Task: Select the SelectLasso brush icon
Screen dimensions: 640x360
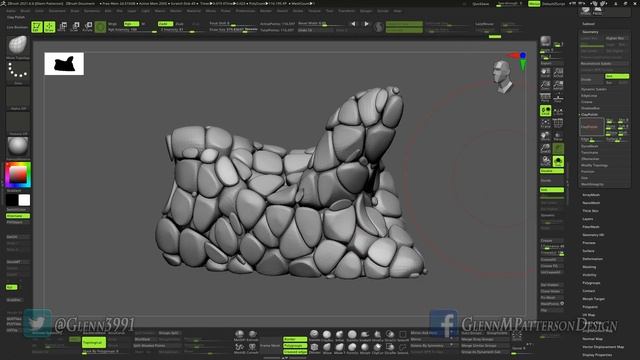Action: (x=403, y=348)
